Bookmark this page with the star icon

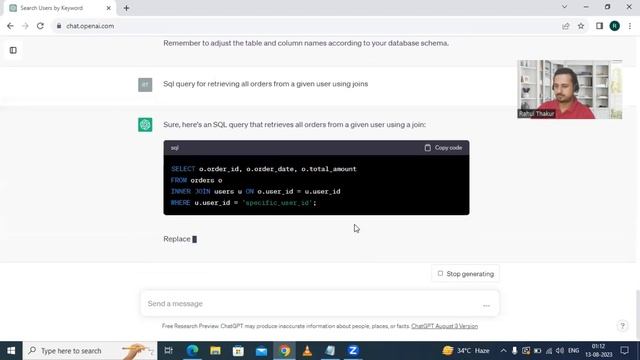pyautogui.click(x=581, y=26)
